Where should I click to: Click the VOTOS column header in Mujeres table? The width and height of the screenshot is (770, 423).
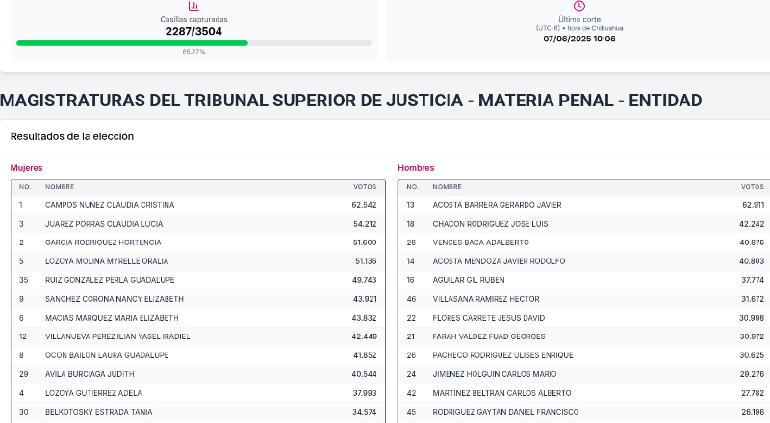(364, 187)
